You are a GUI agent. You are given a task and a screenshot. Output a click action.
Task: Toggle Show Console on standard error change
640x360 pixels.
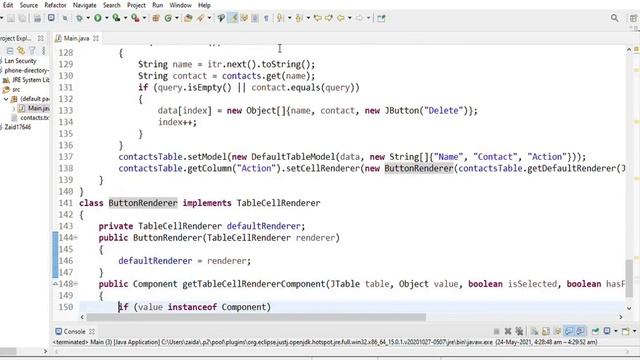[x=581, y=331]
